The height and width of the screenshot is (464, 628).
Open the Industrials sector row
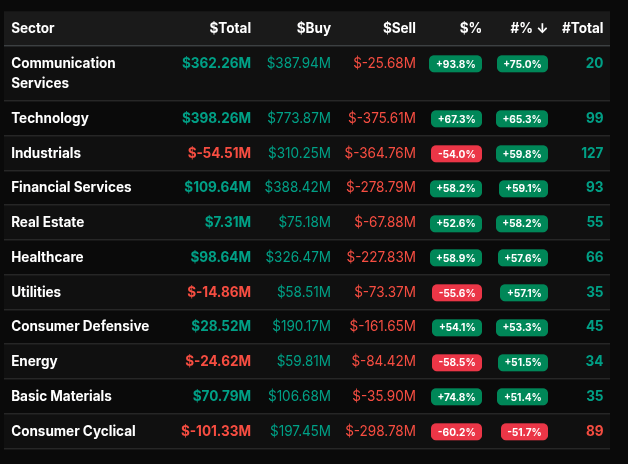pyautogui.click(x=46, y=153)
